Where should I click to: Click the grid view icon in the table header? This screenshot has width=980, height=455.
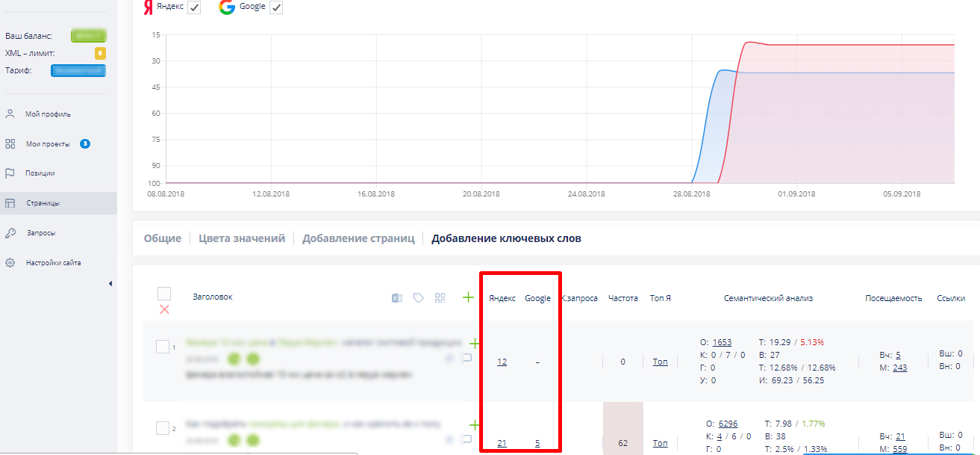(x=440, y=298)
